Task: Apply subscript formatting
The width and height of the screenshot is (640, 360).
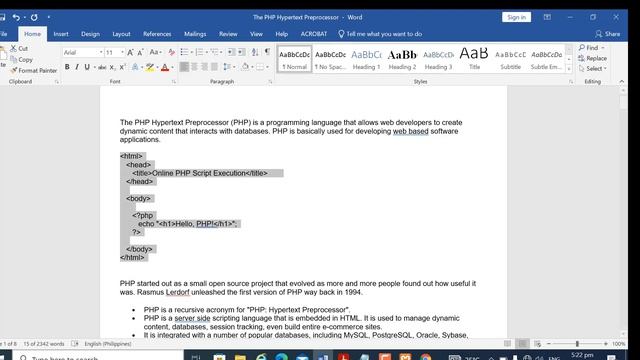Action: (x=113, y=67)
